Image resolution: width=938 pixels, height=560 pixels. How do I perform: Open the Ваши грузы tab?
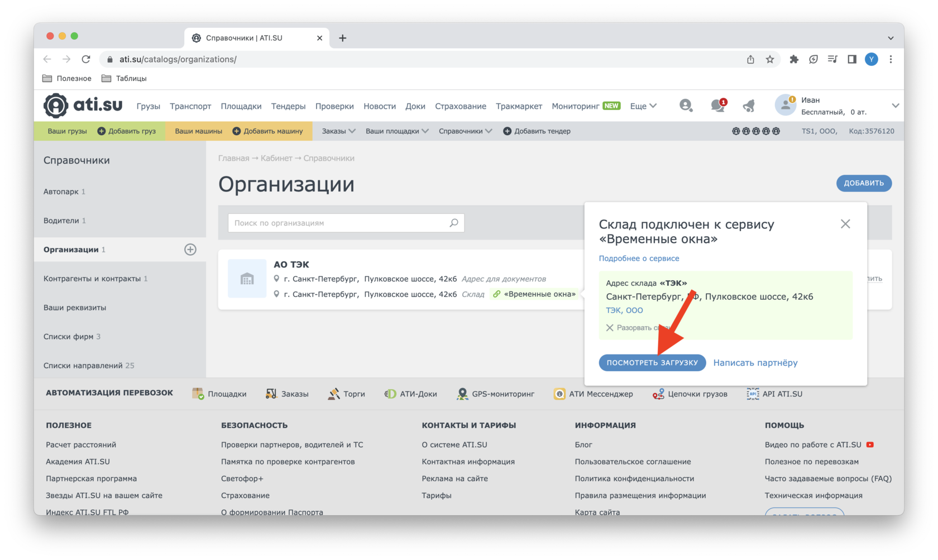pos(67,131)
